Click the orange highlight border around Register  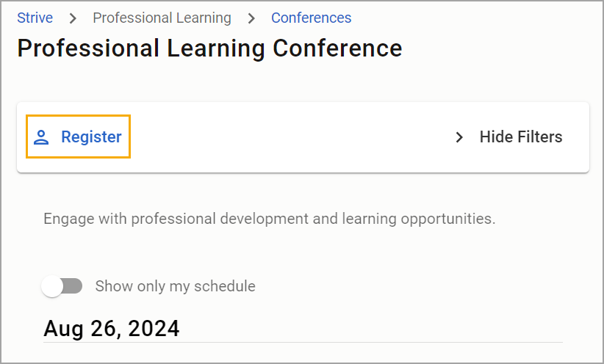point(78,115)
